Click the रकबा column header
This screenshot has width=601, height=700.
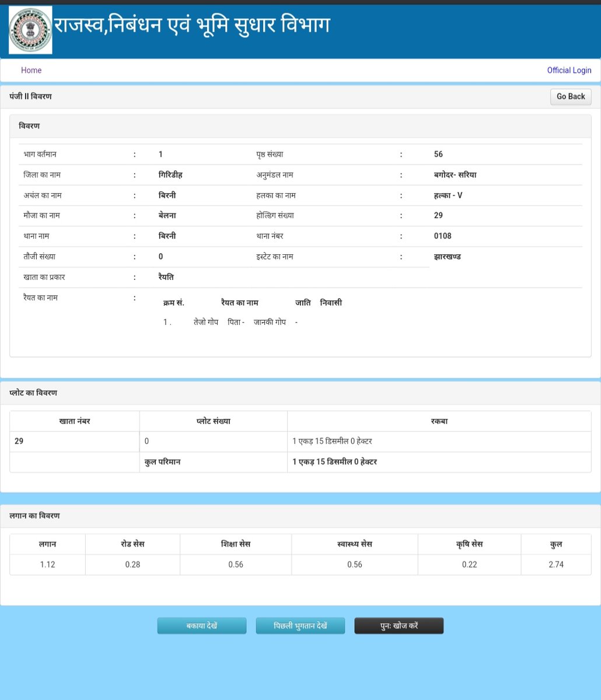439,421
